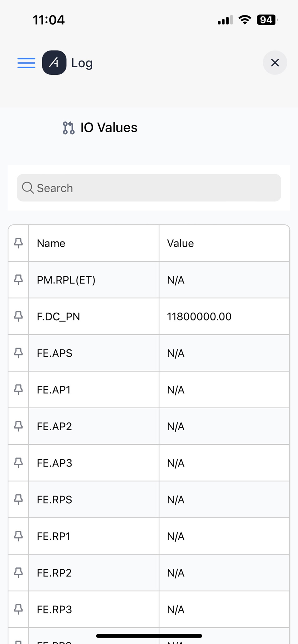Pin the FE.APS row
This screenshot has width=298, height=644.
click(x=18, y=353)
